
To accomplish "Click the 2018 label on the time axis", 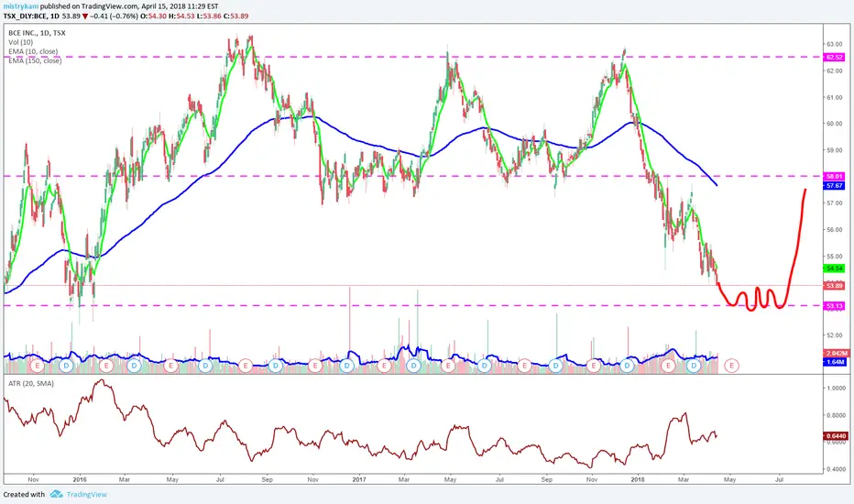I will pos(638,479).
